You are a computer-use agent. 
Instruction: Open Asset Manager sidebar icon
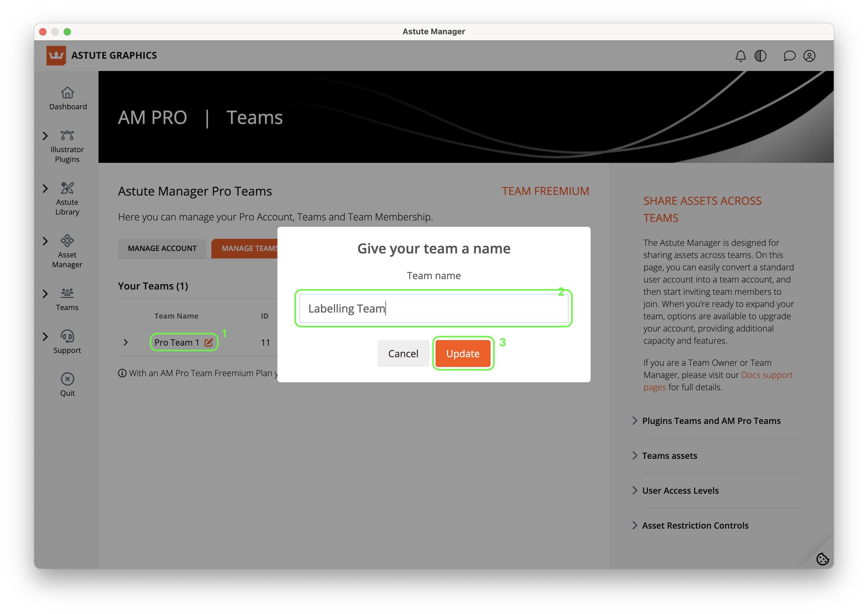tap(67, 241)
